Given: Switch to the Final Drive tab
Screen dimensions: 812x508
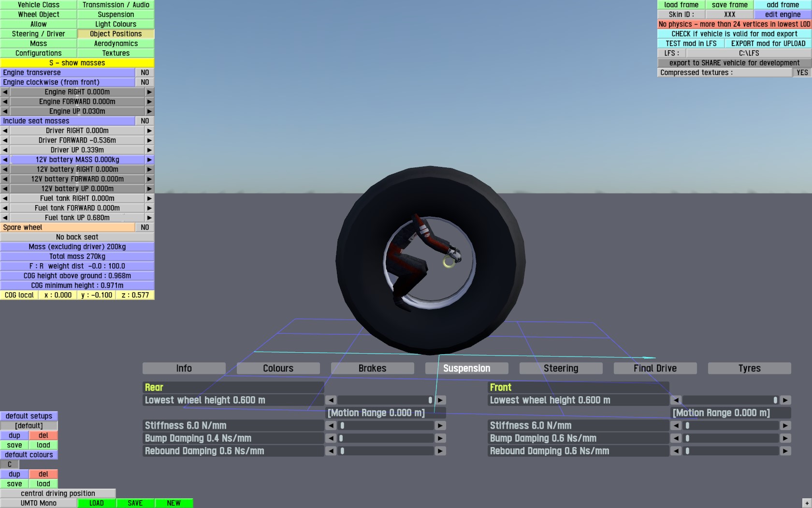Looking at the screenshot, I should pyautogui.click(x=655, y=368).
